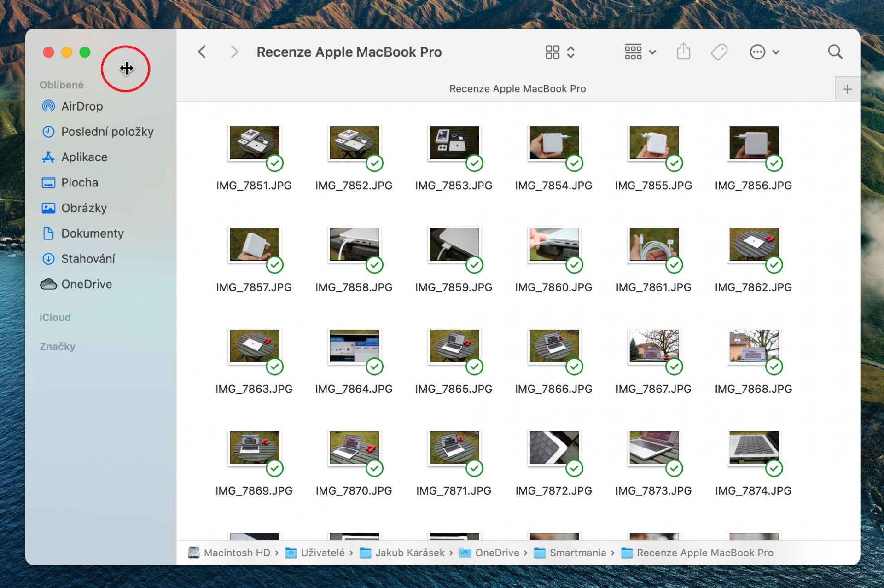Select thumbnail IMG_7867.JPG
This screenshot has height=588, width=884.
654,346
